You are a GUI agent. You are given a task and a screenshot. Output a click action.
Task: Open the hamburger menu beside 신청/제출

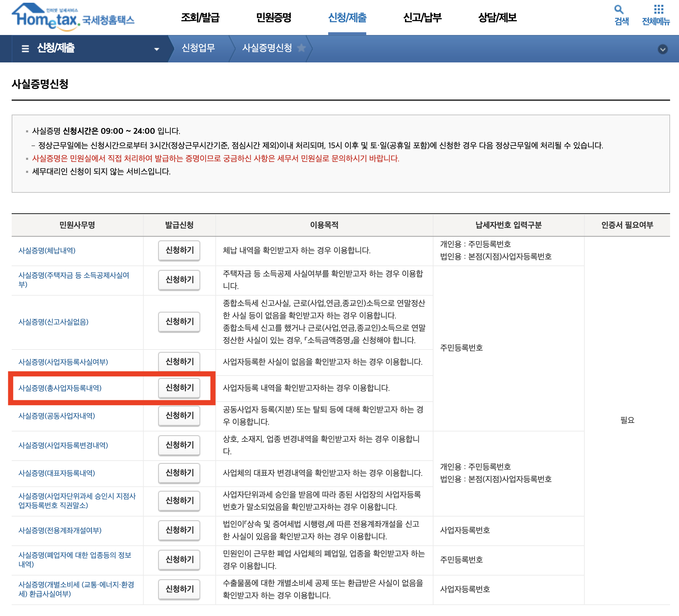(25, 49)
